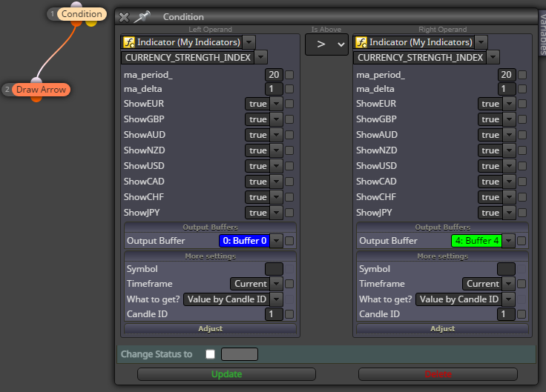This screenshot has width=546, height=392.
Task: Click the red Delete button
Action: (x=438, y=374)
